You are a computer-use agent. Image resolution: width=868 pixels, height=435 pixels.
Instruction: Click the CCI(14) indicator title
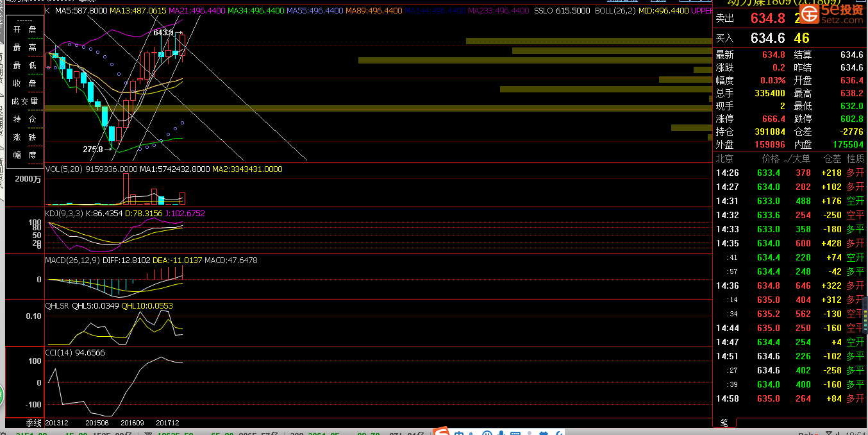pos(59,352)
